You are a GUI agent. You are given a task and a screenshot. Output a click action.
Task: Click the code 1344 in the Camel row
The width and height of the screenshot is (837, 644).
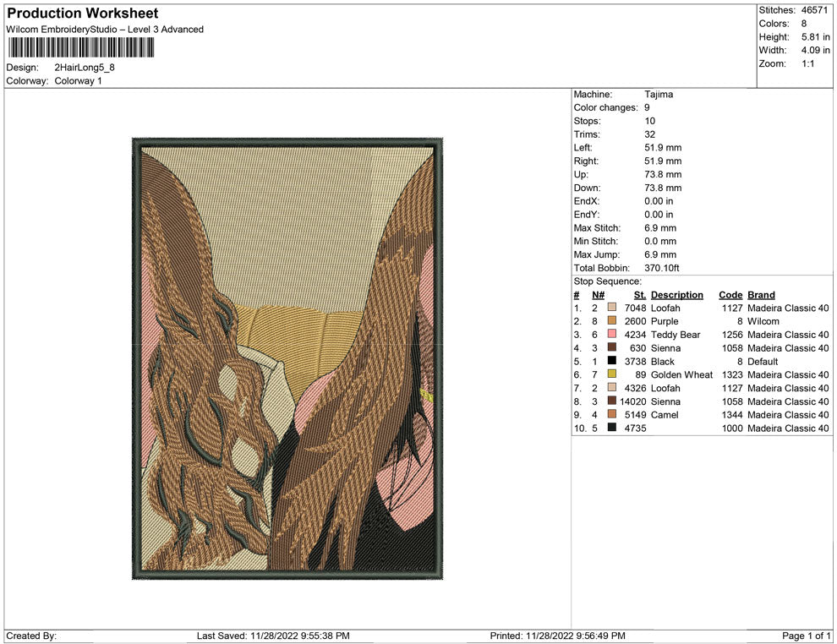coord(732,415)
